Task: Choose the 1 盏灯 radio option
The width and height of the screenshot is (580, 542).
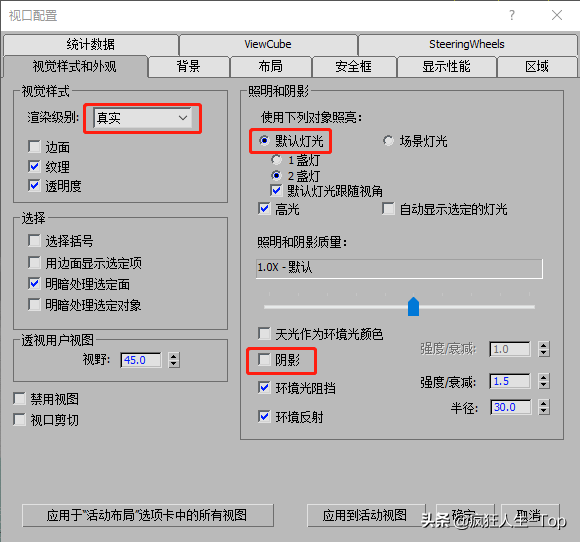Action: click(x=277, y=160)
